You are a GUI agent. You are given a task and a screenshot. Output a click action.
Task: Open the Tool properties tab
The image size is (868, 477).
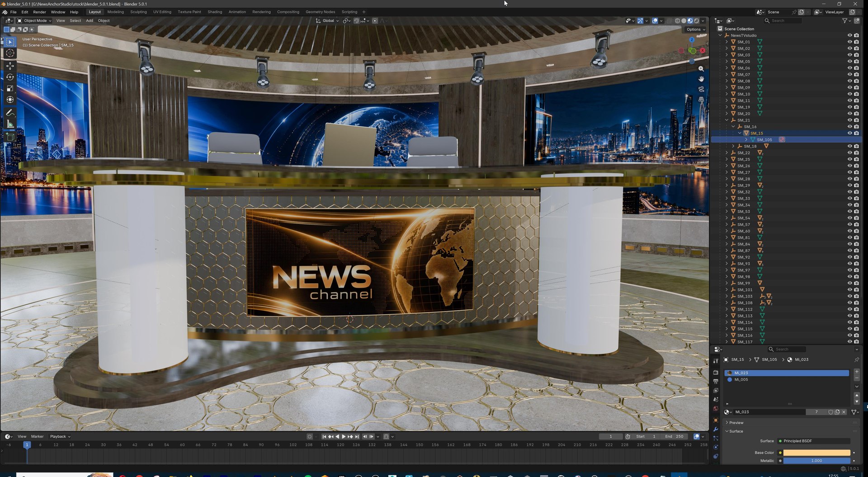[x=716, y=361]
